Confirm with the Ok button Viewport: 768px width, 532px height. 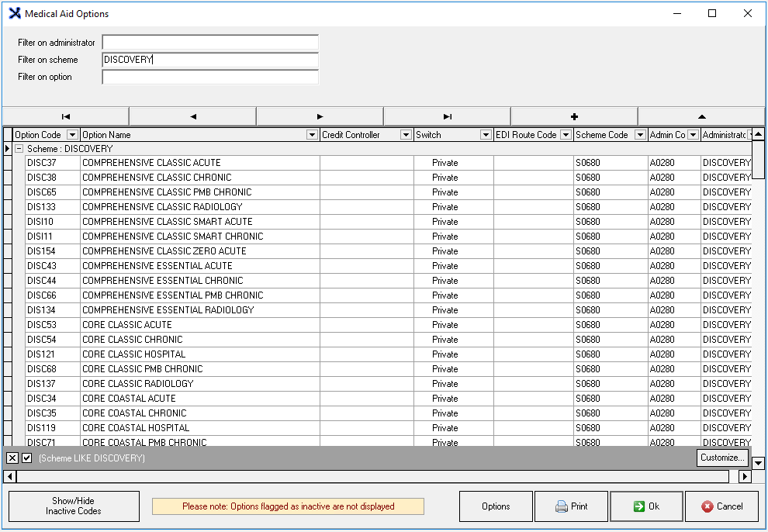[646, 506]
